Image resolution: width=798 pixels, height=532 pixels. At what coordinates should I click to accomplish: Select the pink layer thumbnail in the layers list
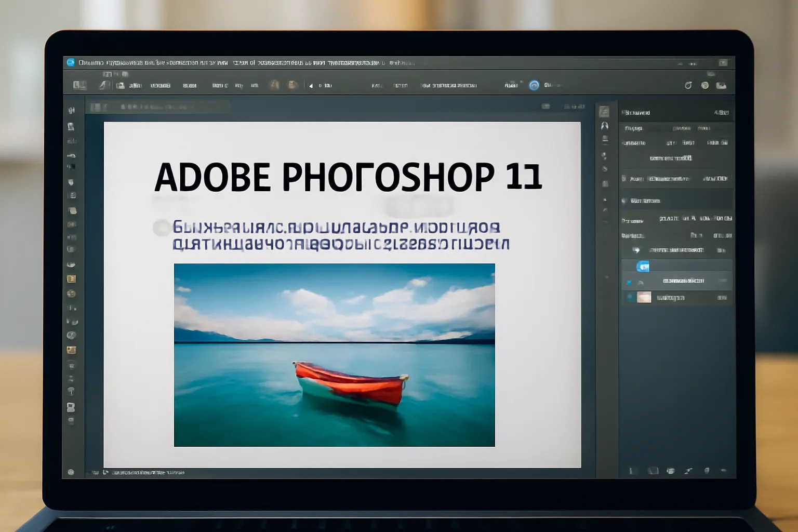tap(644, 297)
